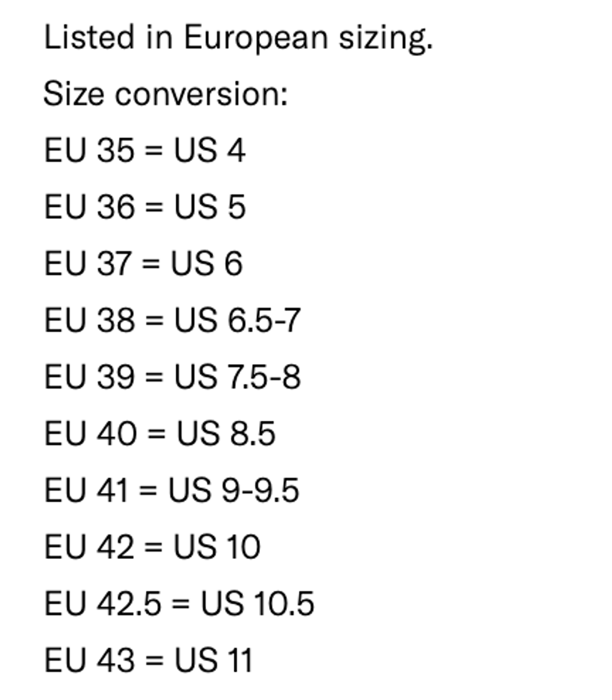This screenshot has height=700, width=612.
Task: Select the 'US 6' conversion value
Action: point(207,264)
